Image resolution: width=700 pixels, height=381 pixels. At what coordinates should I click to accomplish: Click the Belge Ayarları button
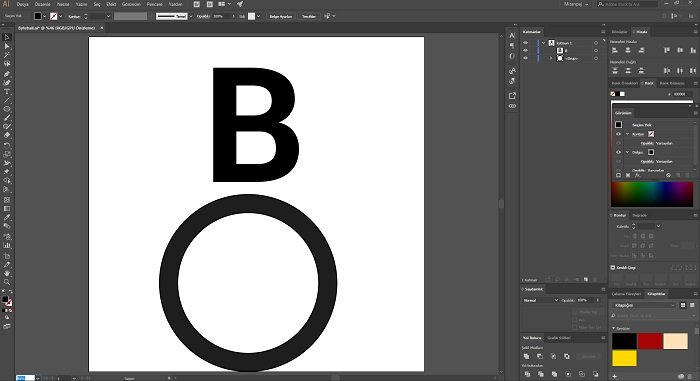tap(281, 16)
